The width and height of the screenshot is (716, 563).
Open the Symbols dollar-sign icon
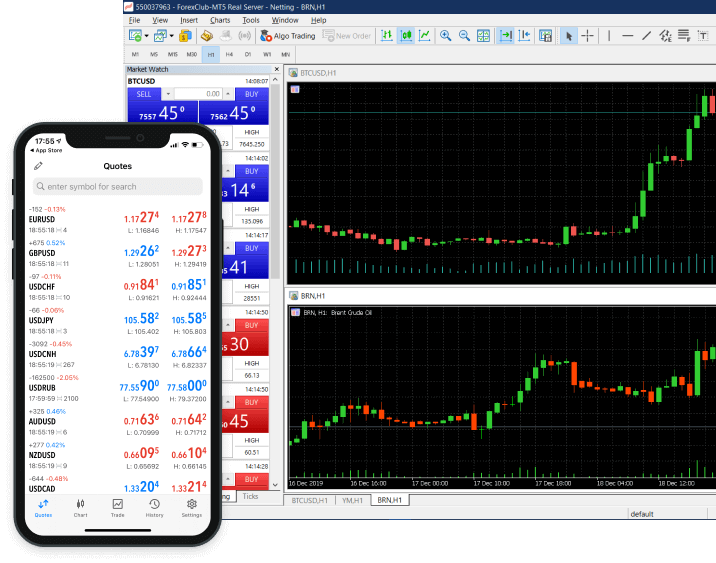[x=185, y=36]
